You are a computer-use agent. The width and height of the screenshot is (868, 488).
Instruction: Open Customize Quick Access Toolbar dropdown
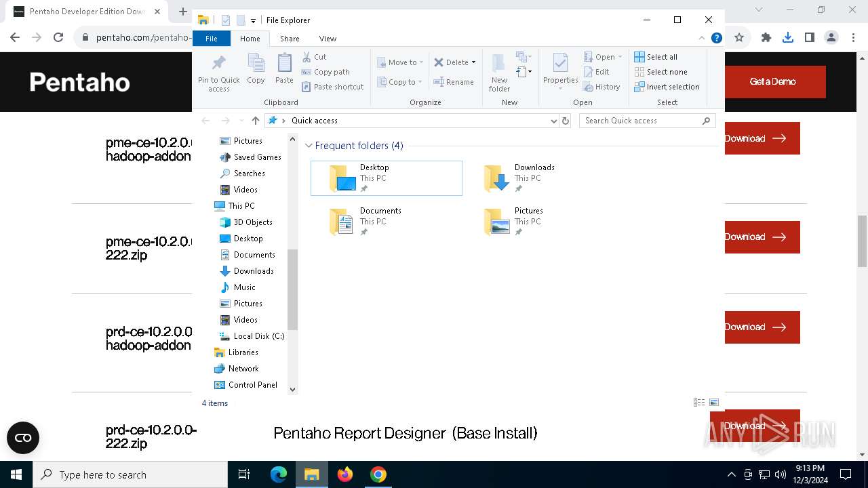point(253,21)
